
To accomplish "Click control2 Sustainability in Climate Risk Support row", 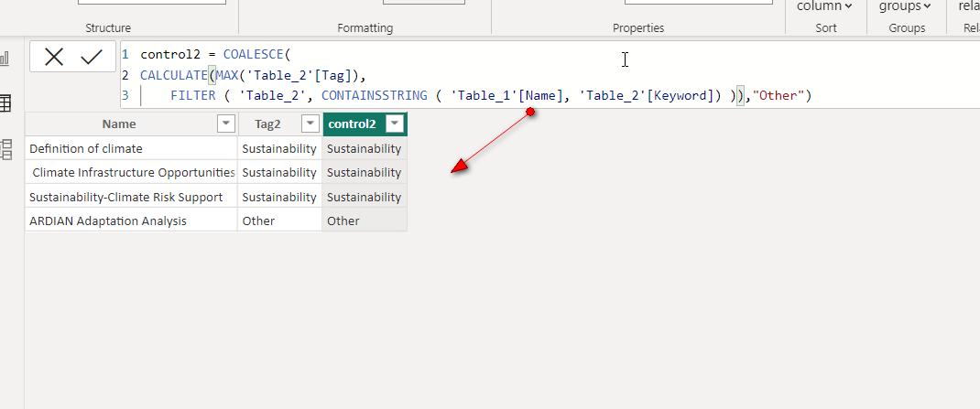I will [365, 197].
